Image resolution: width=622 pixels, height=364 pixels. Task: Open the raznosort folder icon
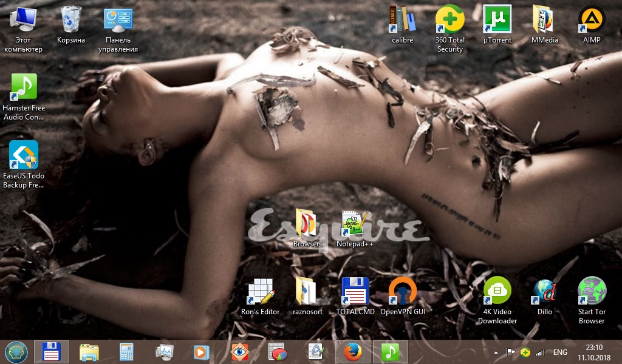(307, 296)
